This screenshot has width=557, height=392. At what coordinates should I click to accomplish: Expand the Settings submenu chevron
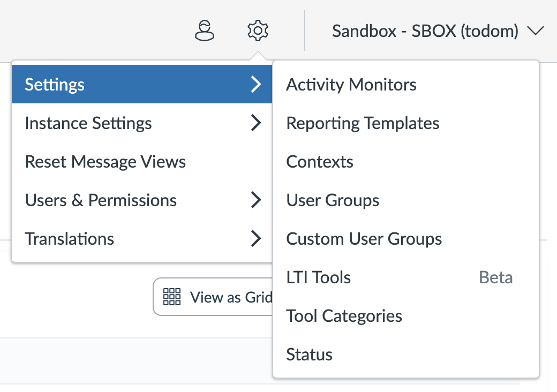[x=257, y=84]
